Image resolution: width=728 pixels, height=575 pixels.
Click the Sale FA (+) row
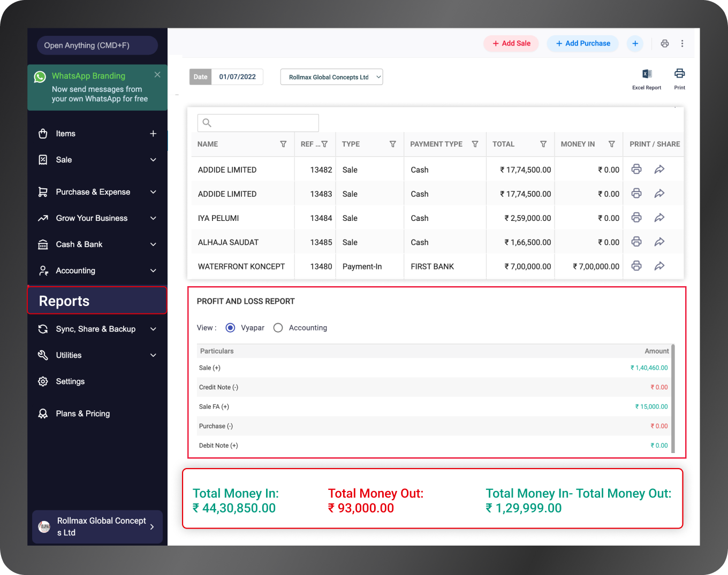click(434, 407)
